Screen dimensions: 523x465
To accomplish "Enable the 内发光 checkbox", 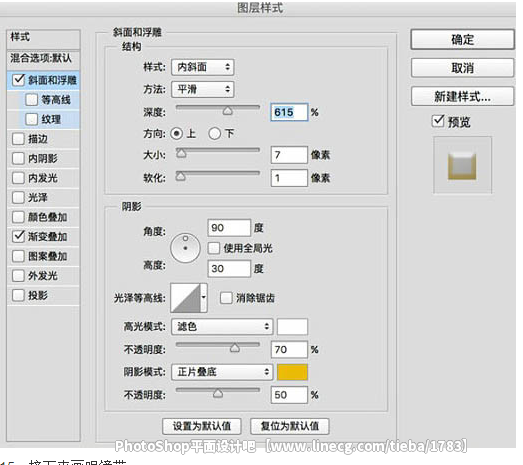I will point(18,178).
